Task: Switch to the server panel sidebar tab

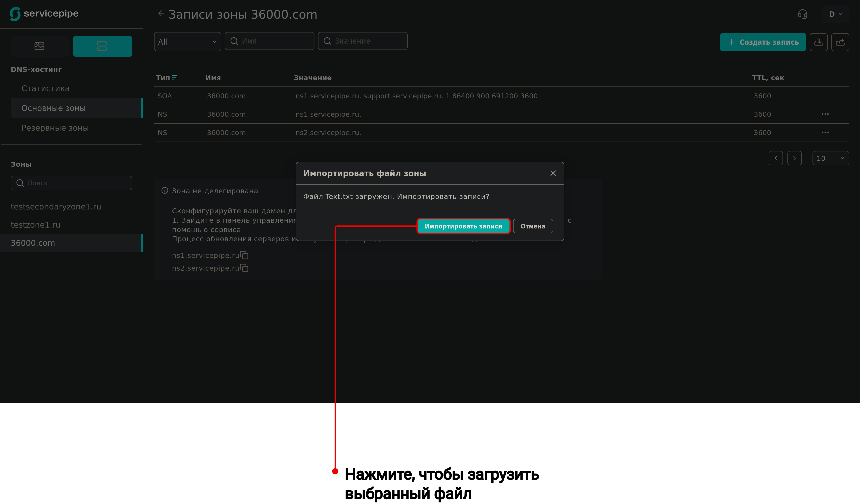Action: (x=102, y=46)
